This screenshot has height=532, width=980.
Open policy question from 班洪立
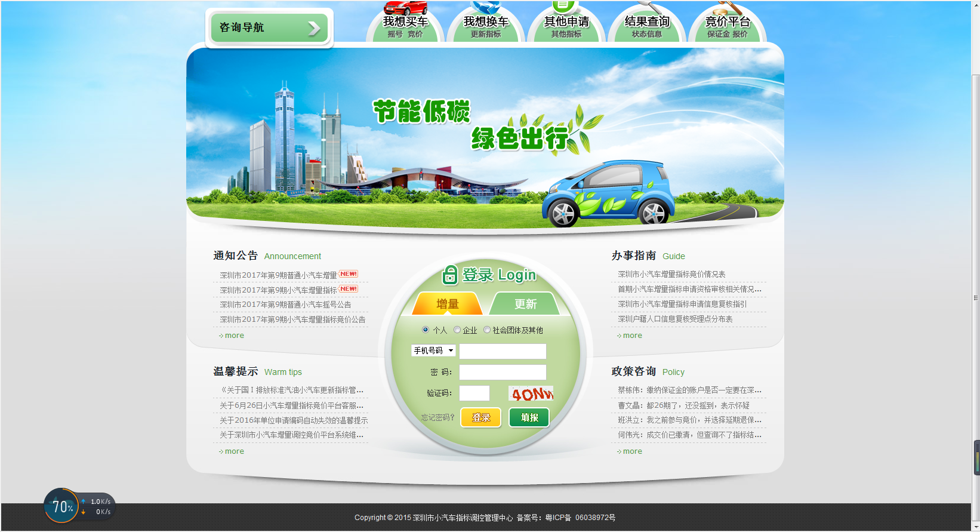(689, 420)
